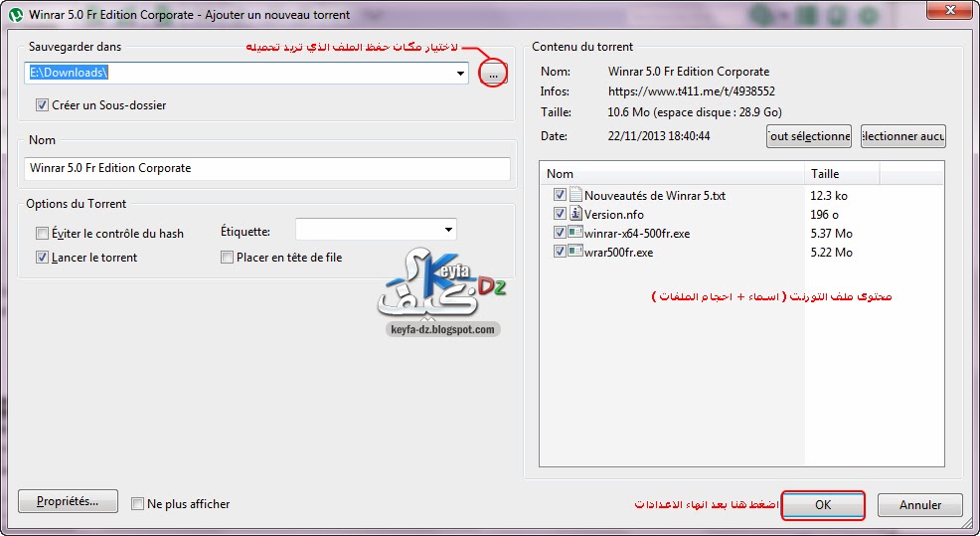Uncheck winrar-x64-500fr.exe file checkbox

click(560, 234)
